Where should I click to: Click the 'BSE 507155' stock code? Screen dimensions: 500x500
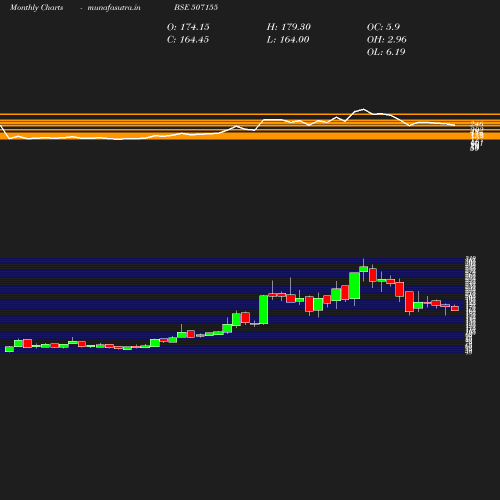click(x=196, y=7)
